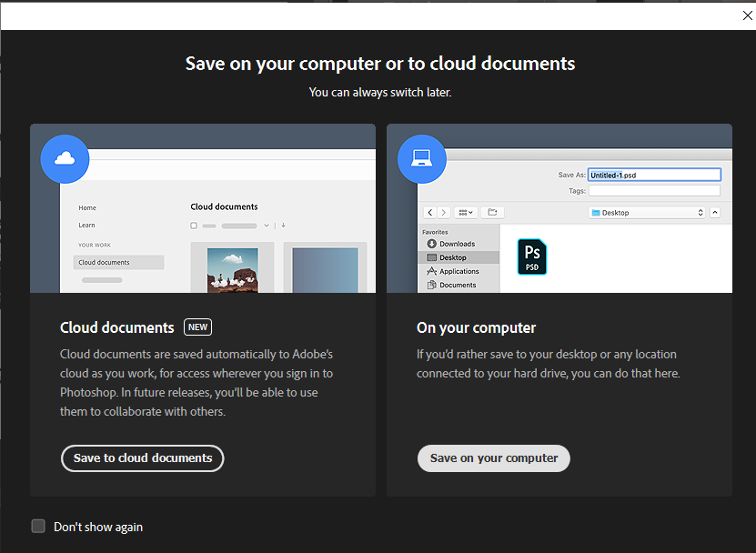Select Desktop in the Favorites sidebar

click(x=459, y=257)
